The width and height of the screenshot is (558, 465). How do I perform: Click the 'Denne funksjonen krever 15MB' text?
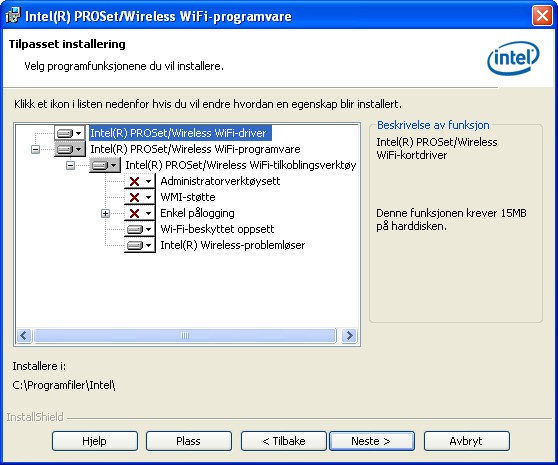(451, 213)
